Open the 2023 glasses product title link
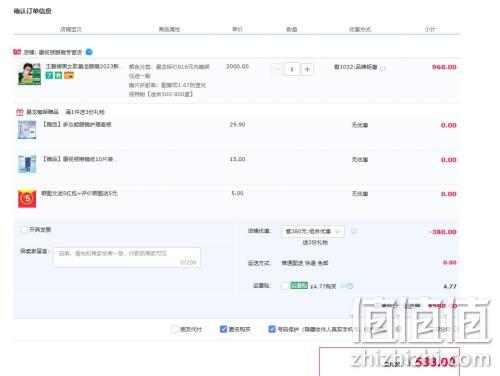The height and width of the screenshot is (376, 500). click(x=82, y=66)
